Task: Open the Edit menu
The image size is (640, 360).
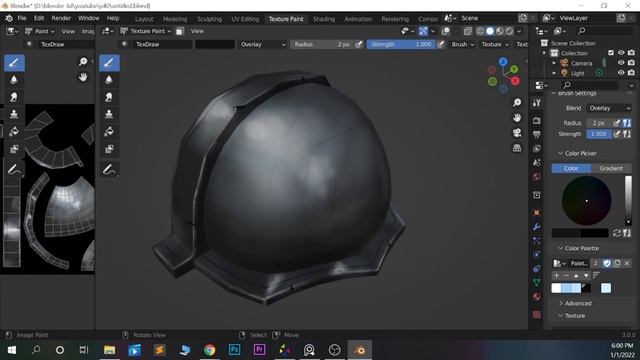Action: (39, 18)
